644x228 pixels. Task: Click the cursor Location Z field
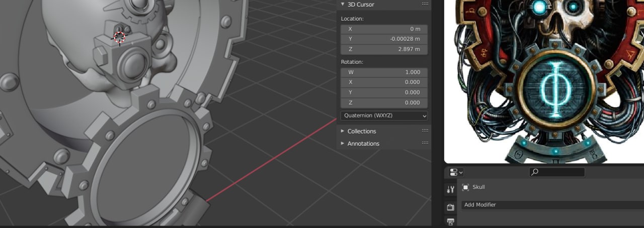[x=384, y=49]
